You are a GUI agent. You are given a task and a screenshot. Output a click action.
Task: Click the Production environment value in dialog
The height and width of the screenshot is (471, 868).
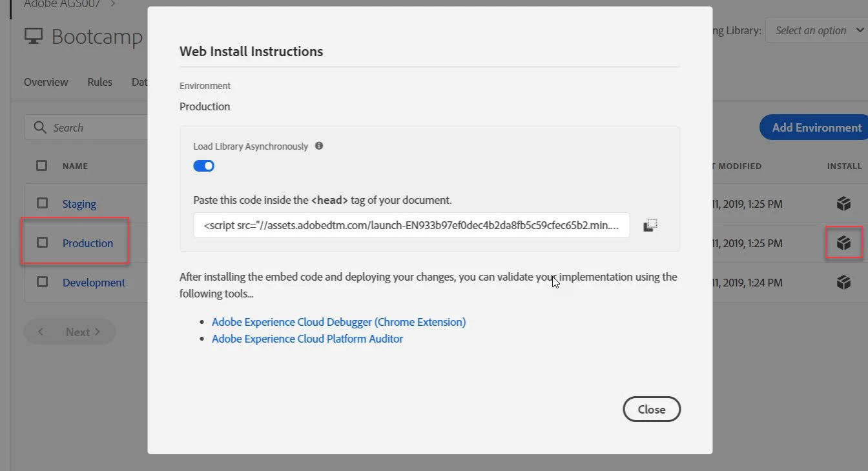click(205, 106)
